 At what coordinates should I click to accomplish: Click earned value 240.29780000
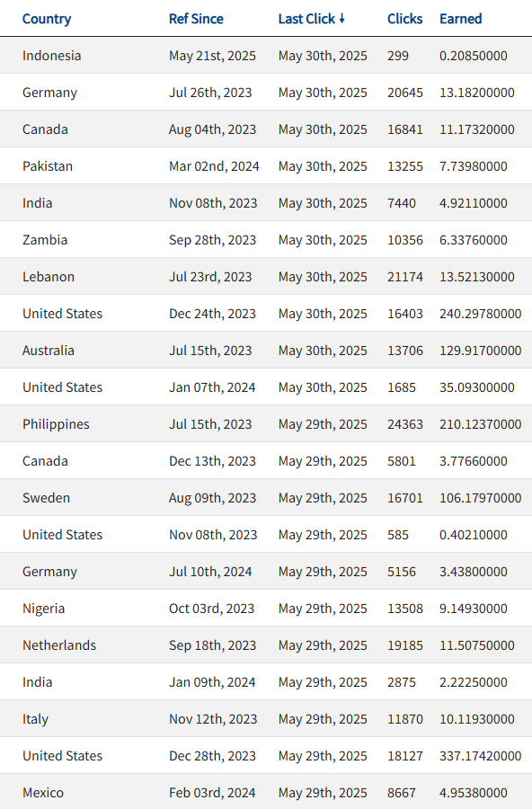coord(481,313)
